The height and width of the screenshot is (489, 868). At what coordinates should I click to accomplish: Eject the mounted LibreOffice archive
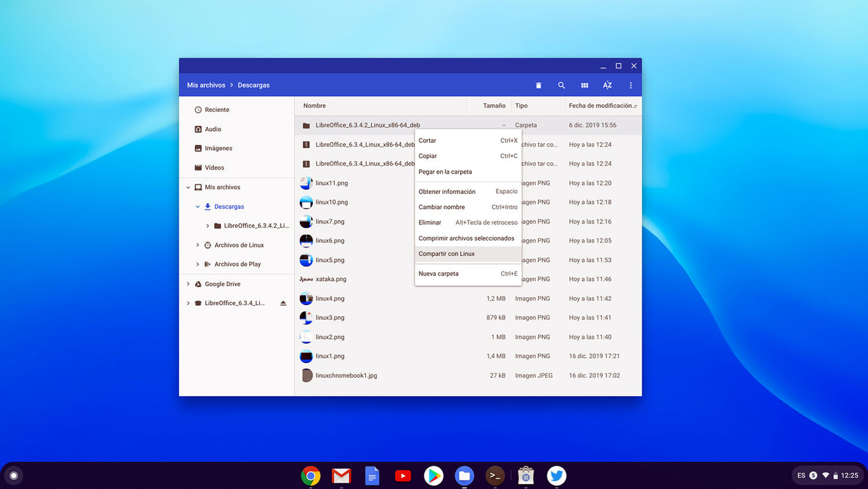click(x=282, y=303)
